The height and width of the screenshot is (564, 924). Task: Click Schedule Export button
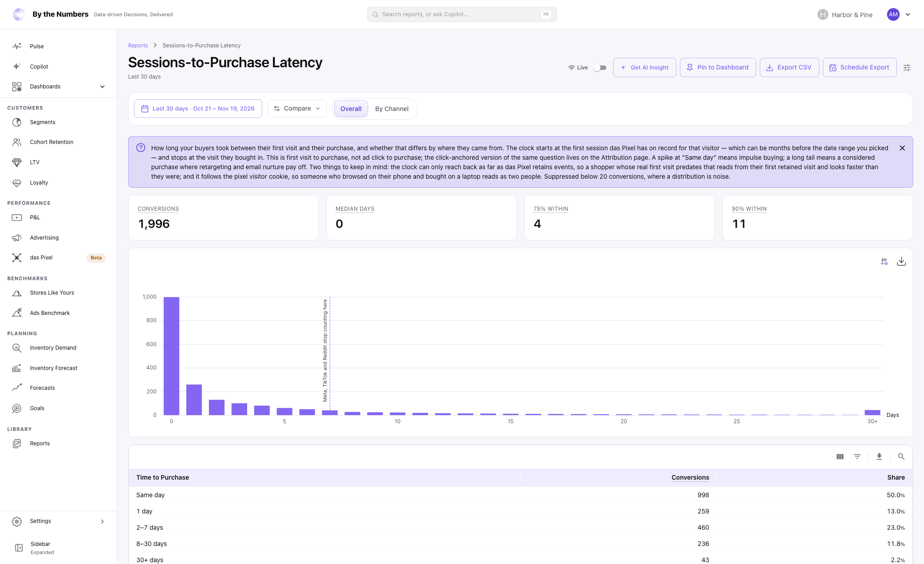(x=859, y=68)
